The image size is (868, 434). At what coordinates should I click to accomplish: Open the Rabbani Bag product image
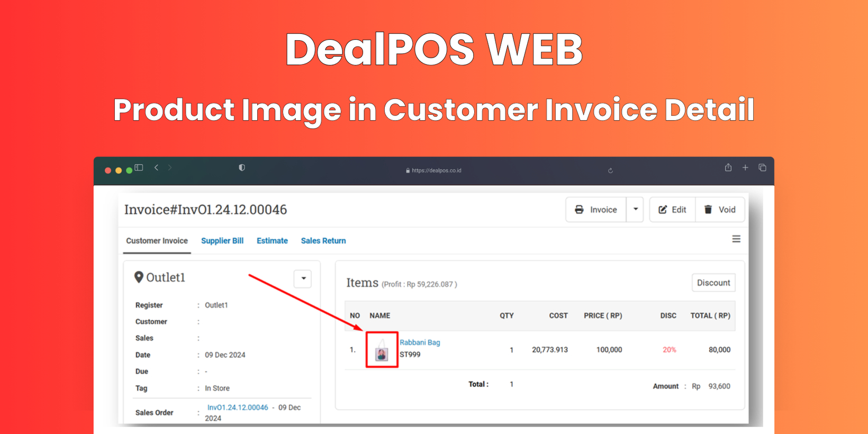coord(382,350)
